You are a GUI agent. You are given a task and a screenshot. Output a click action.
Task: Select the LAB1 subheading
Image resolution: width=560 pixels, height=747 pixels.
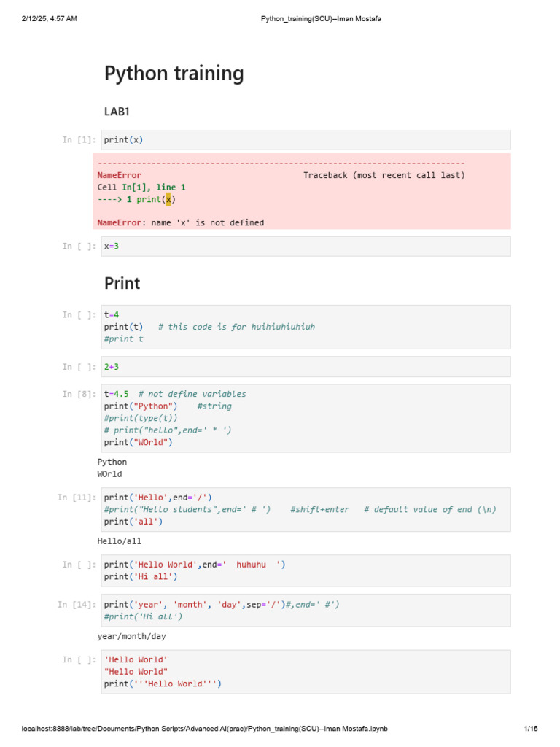pyautogui.click(x=117, y=112)
